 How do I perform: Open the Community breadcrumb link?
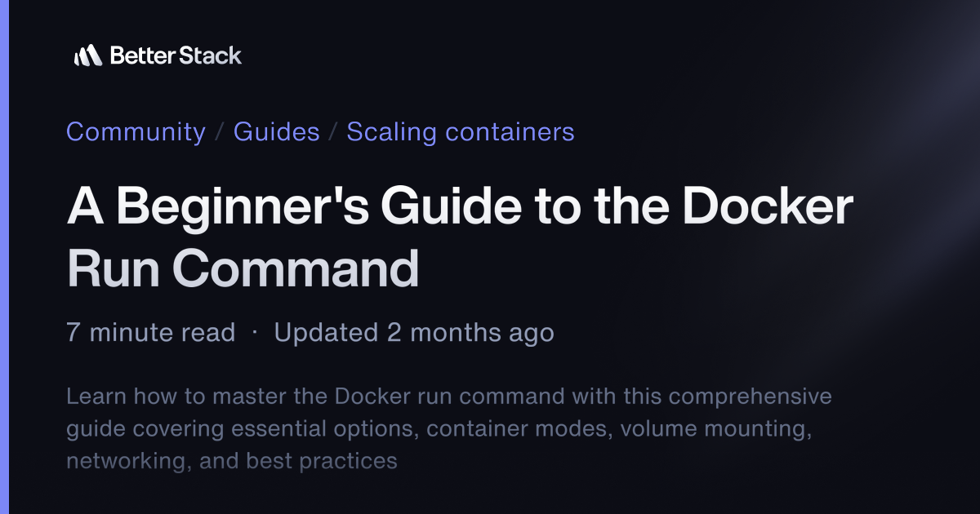[136, 132]
